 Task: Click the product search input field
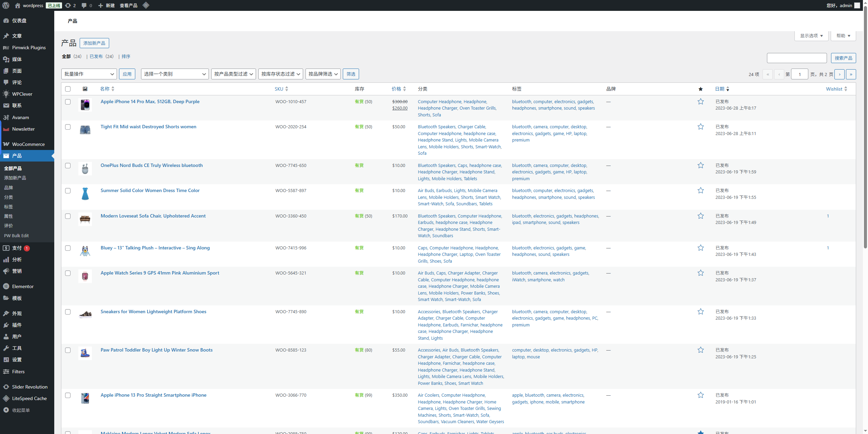point(796,58)
